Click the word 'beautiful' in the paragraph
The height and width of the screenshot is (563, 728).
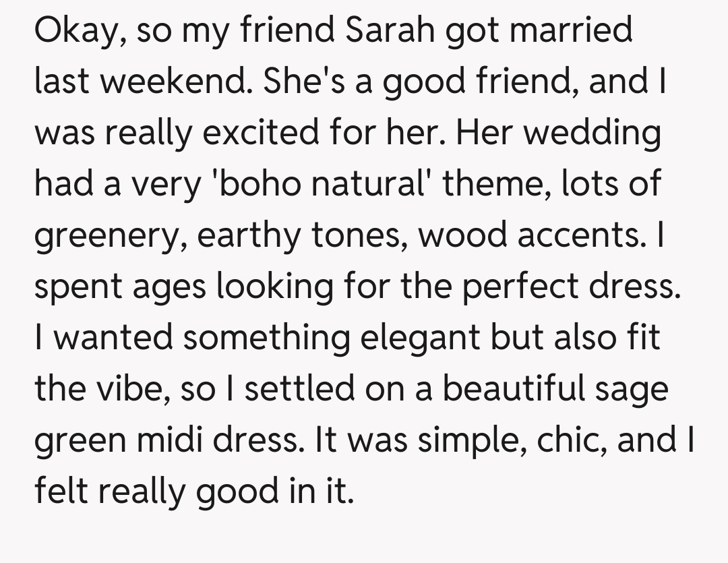coord(518,389)
